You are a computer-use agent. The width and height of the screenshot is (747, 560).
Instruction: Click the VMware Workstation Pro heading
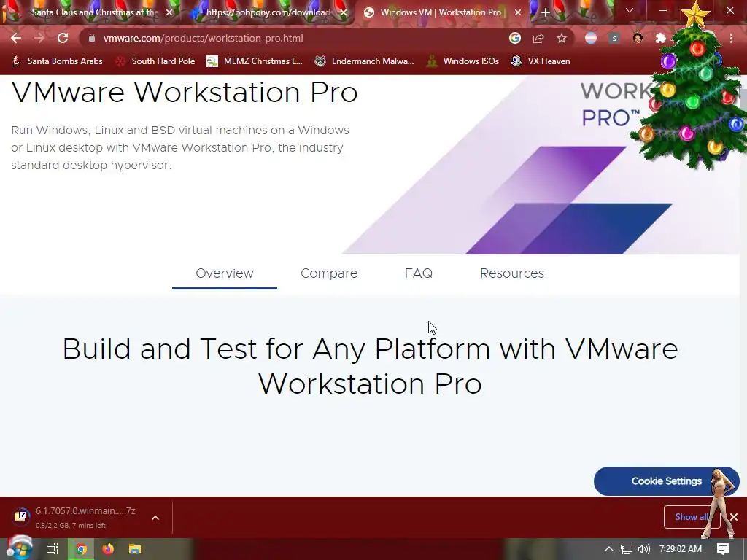[185, 92]
